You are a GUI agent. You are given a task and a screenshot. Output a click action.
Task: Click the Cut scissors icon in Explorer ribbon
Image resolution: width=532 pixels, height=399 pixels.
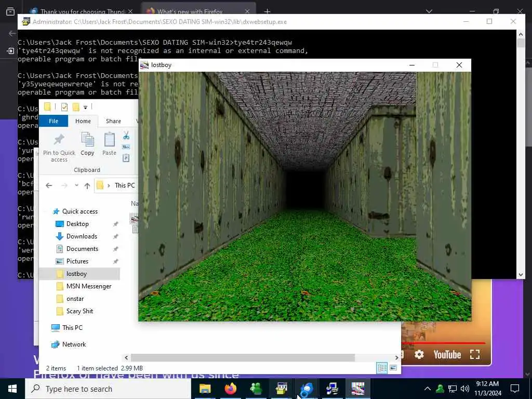pyautogui.click(x=126, y=136)
